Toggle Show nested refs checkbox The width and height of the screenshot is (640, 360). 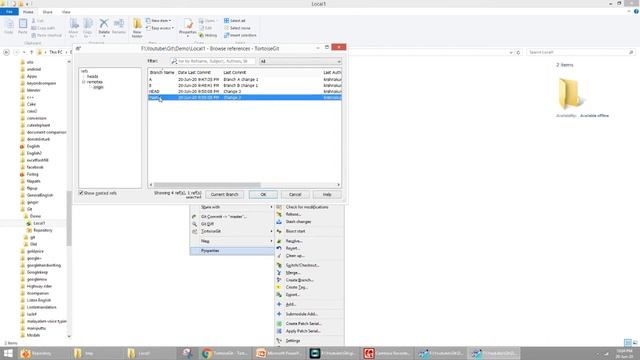tap(81, 193)
